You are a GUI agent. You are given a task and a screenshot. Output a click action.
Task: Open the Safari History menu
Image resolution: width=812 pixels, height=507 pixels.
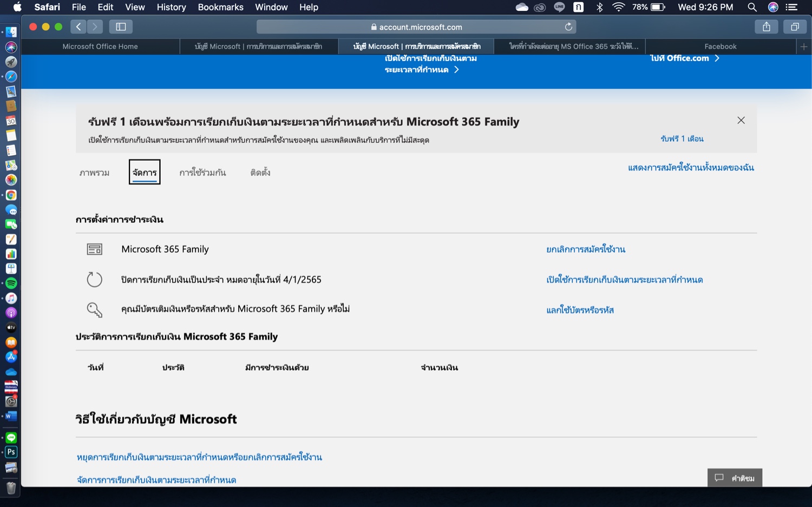tap(171, 7)
